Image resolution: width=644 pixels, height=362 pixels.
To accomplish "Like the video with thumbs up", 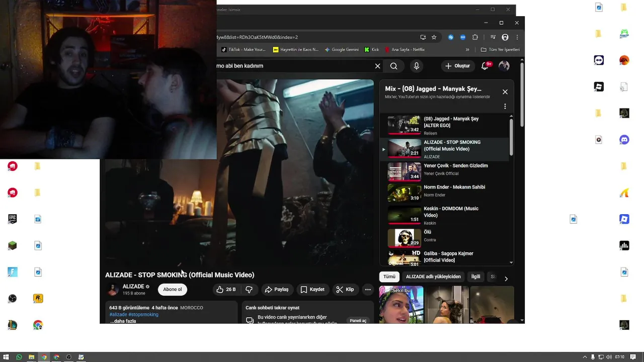I will click(225, 290).
